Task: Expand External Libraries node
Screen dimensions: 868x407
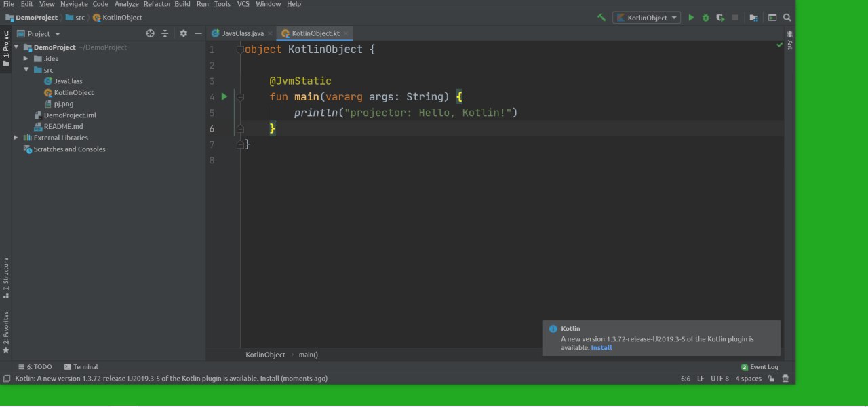Action: (16, 138)
